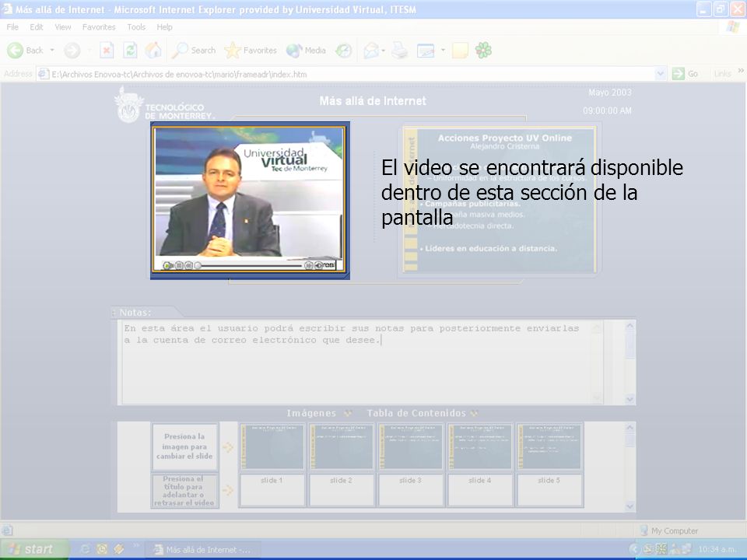Open the Favorites menu

click(99, 27)
